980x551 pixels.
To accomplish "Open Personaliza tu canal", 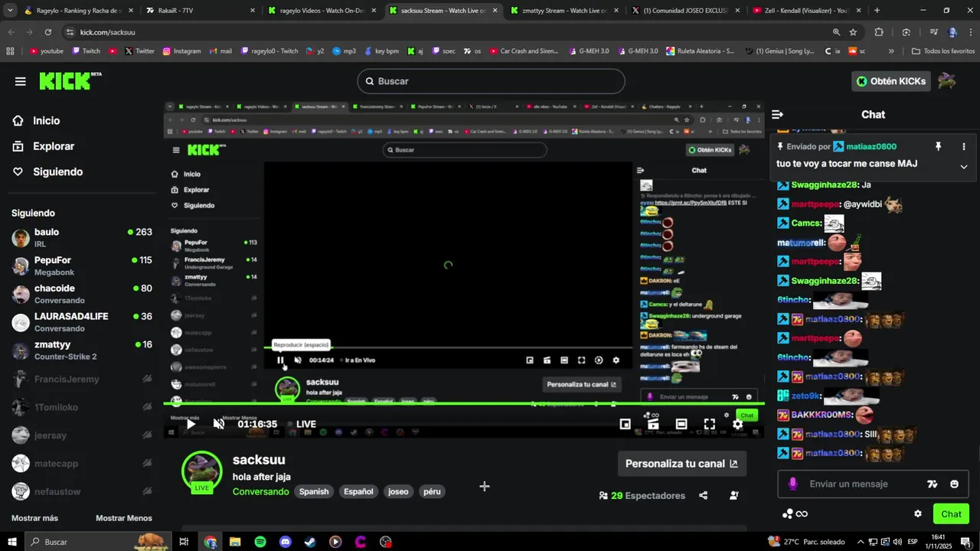I will click(x=681, y=464).
